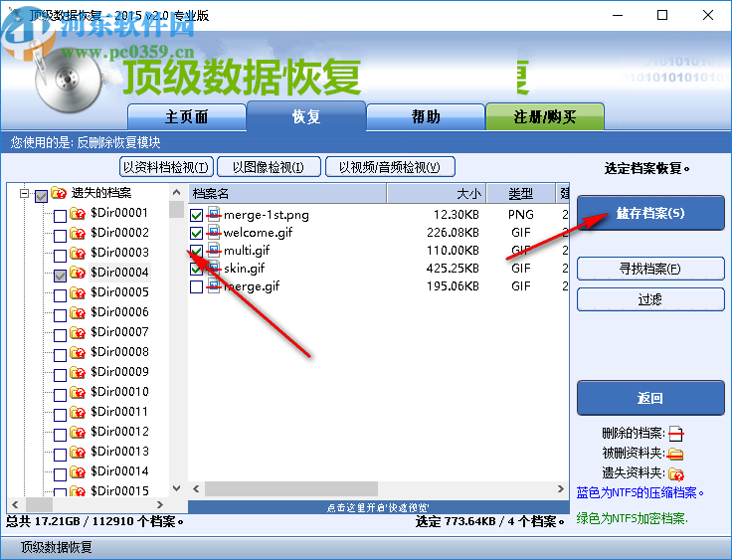This screenshot has height=560, width=732.
Task: Tick the $Dir00001 folder checkbox
Action: point(60,216)
